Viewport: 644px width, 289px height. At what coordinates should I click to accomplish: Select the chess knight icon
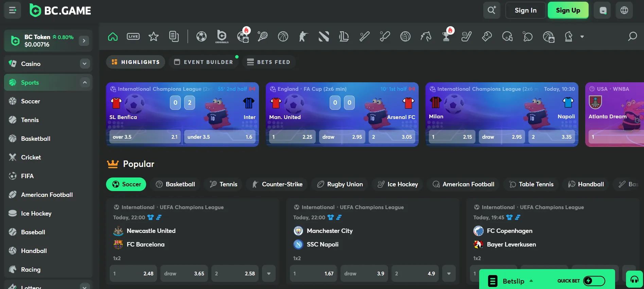point(569,36)
